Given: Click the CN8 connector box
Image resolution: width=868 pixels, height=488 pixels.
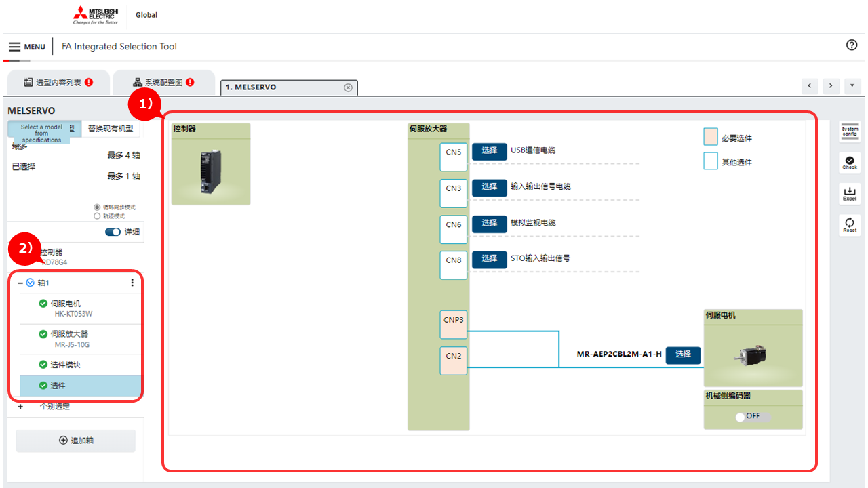Looking at the screenshot, I should tap(454, 265).
